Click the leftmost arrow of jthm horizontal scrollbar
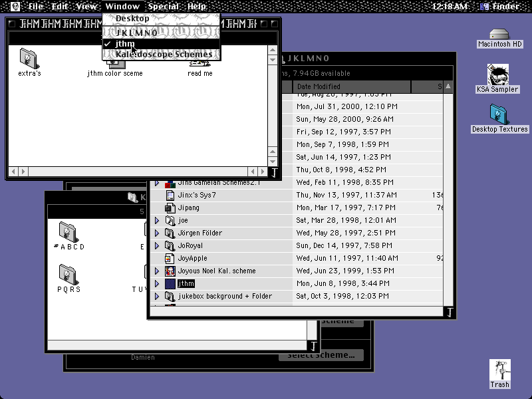Screen dimensions: 532x399 pyautogui.click(x=13, y=172)
